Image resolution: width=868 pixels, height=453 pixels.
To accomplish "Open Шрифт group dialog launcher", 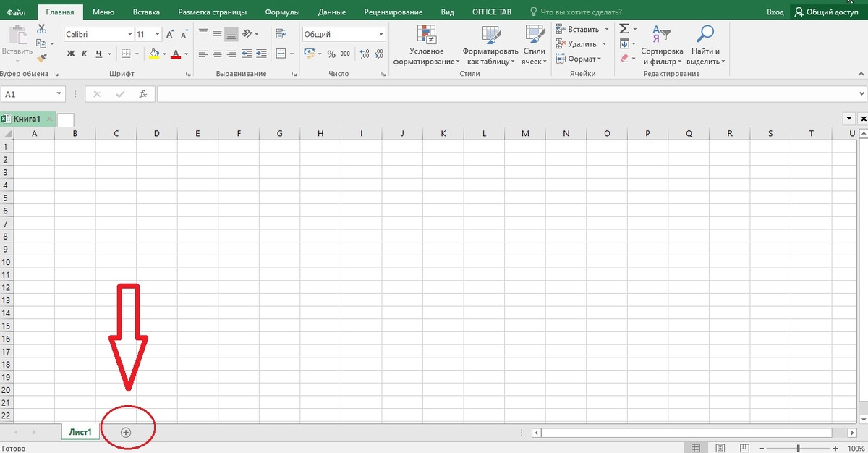I will tap(189, 74).
